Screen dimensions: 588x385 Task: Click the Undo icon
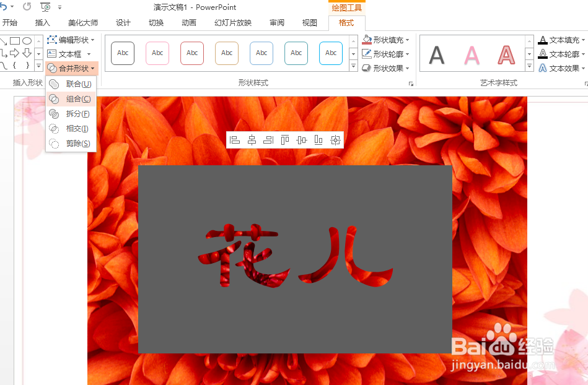coord(5,6)
